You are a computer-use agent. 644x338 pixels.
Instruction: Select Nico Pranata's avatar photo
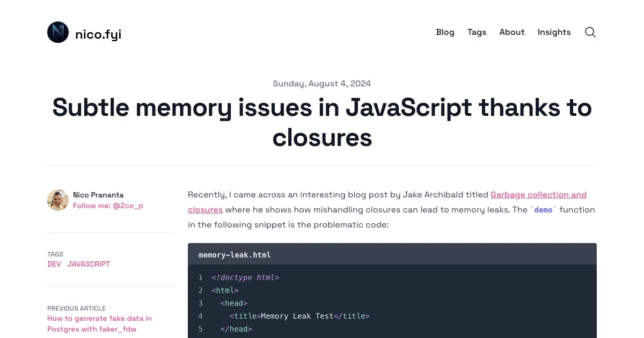pos(57,200)
